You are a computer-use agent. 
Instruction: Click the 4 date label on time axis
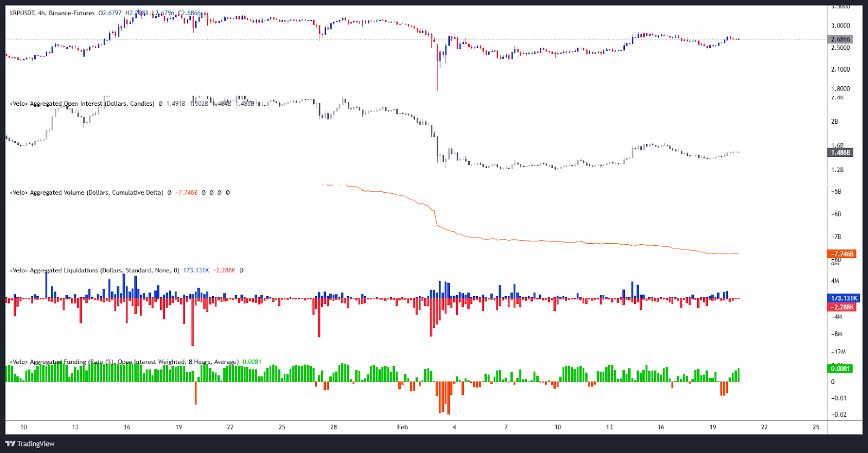tap(455, 427)
